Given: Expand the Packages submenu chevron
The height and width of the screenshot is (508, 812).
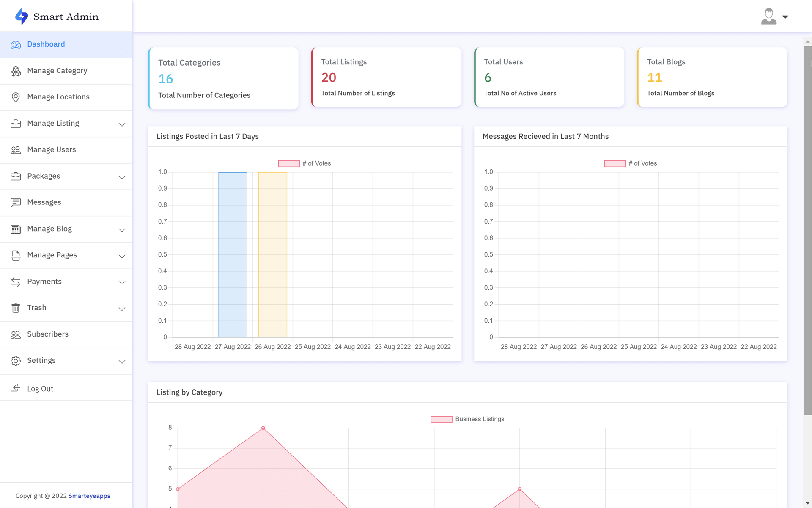Looking at the screenshot, I should [122, 177].
